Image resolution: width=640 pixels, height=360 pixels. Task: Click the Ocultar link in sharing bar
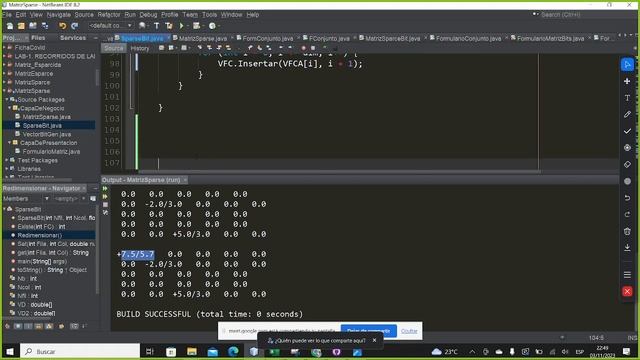tap(409, 331)
